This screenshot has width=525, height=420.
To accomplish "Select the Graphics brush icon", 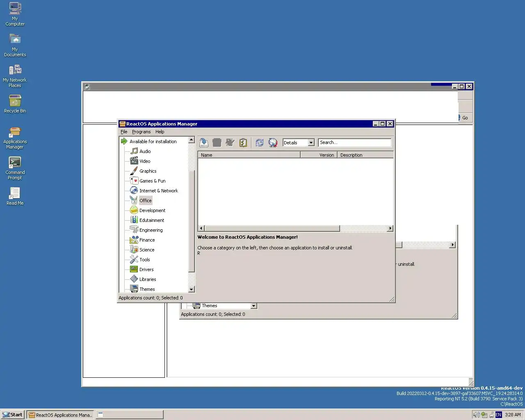I will pyautogui.click(x=134, y=171).
